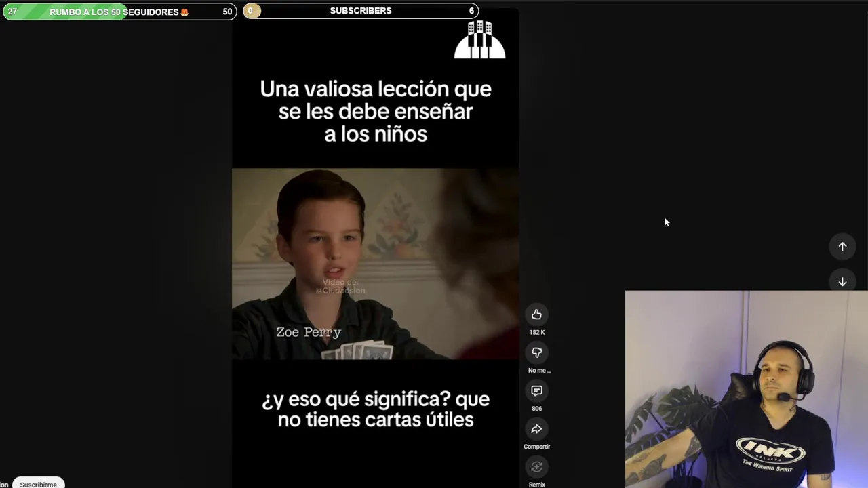This screenshot has height=488, width=868.
Task: Like the short with 182 K likes
Action: coord(536,314)
